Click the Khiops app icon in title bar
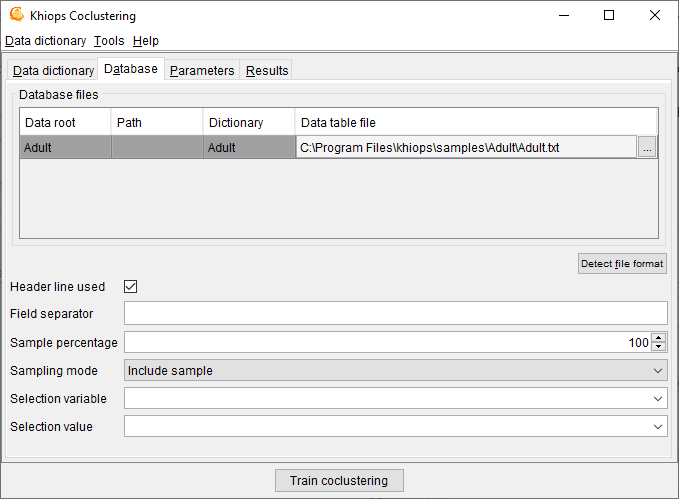 (17, 16)
